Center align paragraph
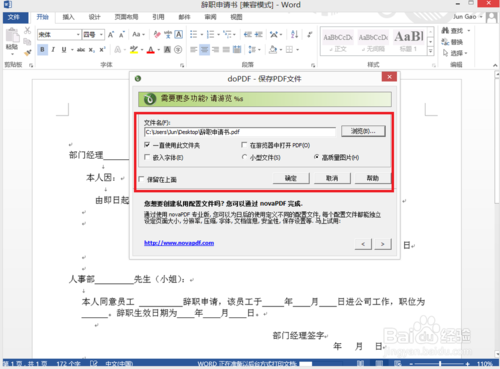500x369 pixels. (x=204, y=50)
